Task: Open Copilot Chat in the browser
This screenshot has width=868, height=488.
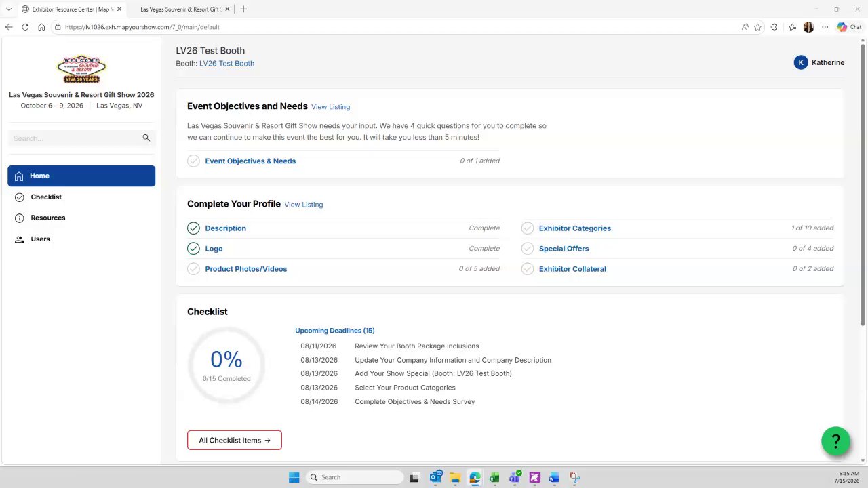Action: 849,27
